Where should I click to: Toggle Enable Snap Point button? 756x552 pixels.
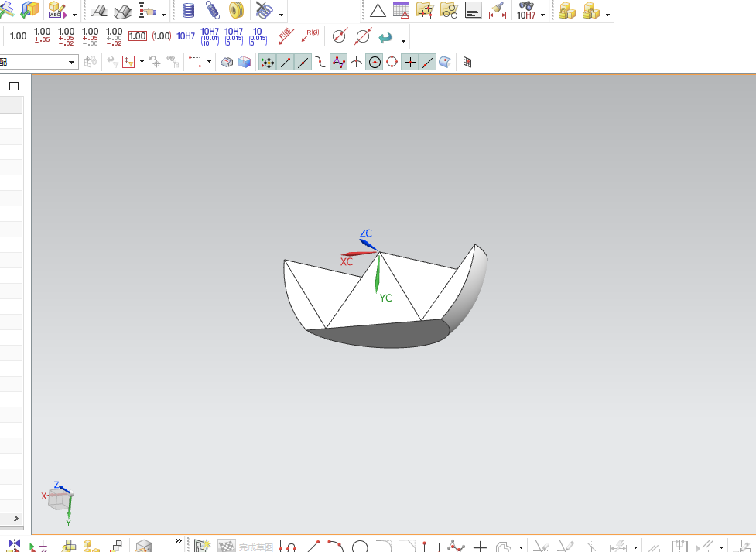(x=267, y=62)
